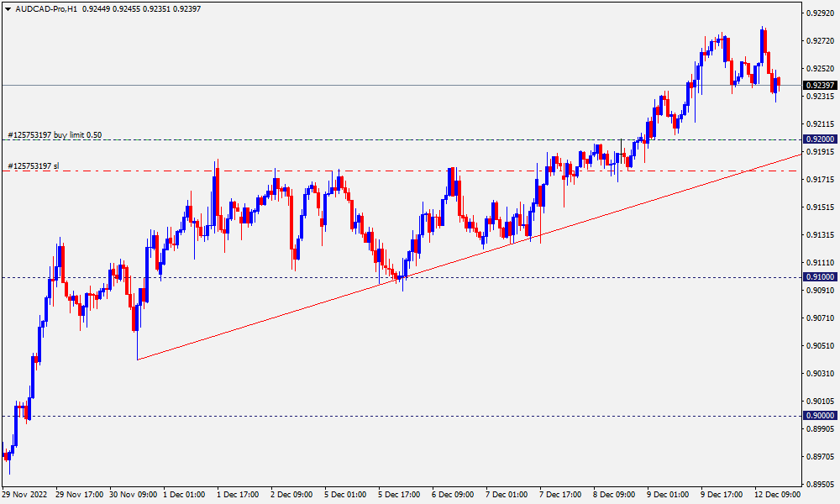Click the 9 Dec 17:00 time label
Image resolution: width=840 pixels, height=504 pixels.
[x=722, y=495]
